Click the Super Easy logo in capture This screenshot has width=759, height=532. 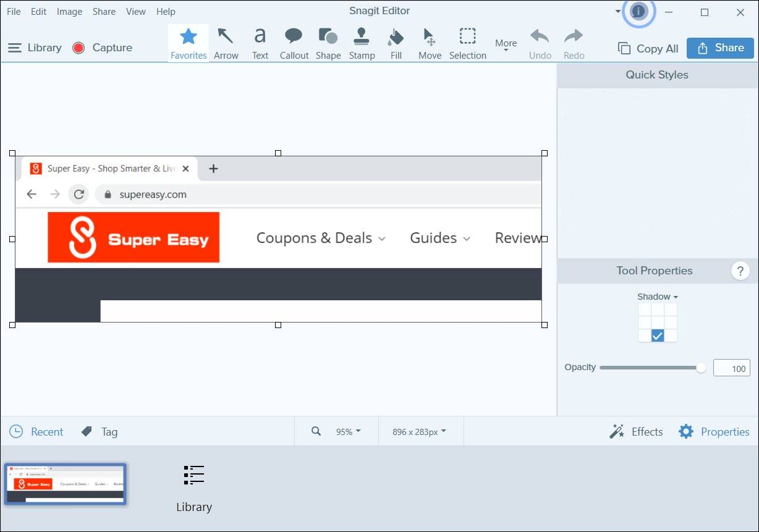pos(134,237)
